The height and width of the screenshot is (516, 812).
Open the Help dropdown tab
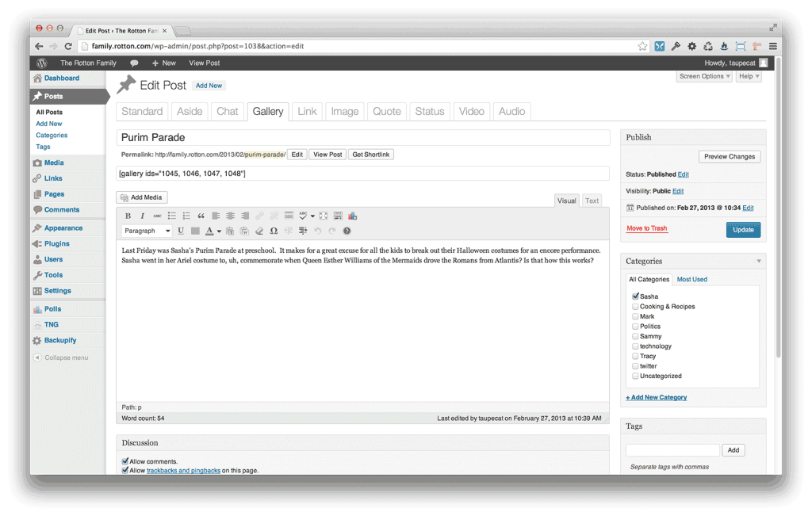pos(748,76)
